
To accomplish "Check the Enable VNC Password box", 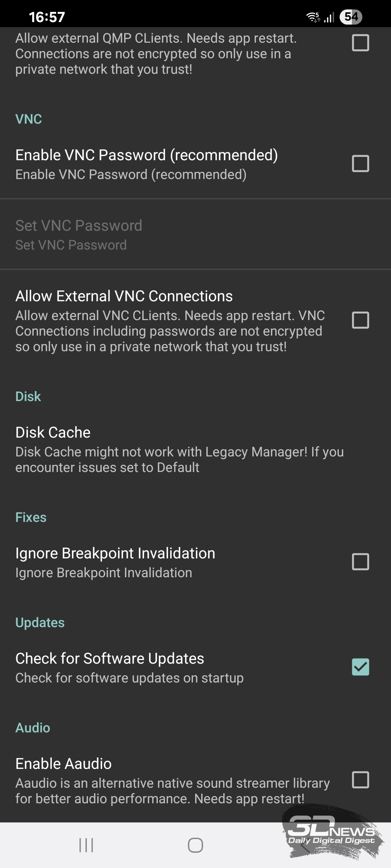I will point(360,164).
